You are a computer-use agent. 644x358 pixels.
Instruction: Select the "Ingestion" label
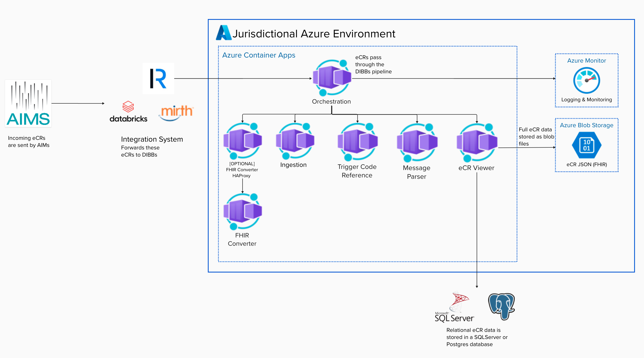(x=293, y=165)
